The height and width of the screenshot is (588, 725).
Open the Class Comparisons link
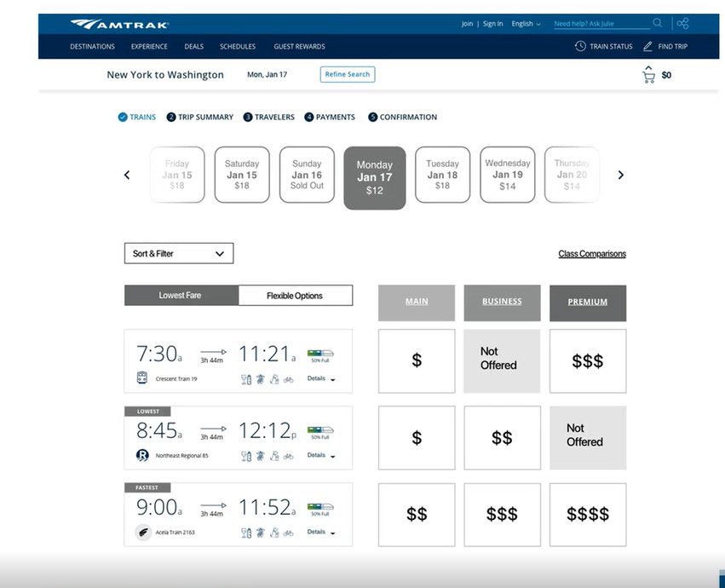592,254
